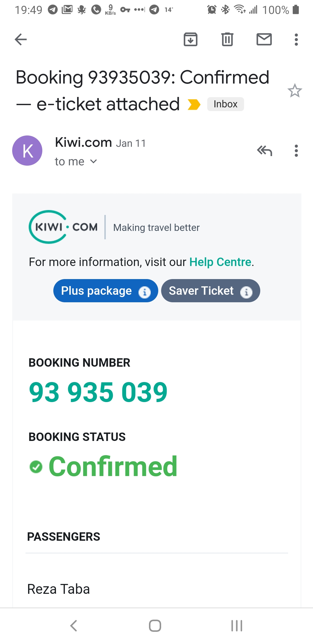Image resolution: width=313 pixels, height=644 pixels.
Task: Delete this email with trash icon
Action: [x=227, y=39]
